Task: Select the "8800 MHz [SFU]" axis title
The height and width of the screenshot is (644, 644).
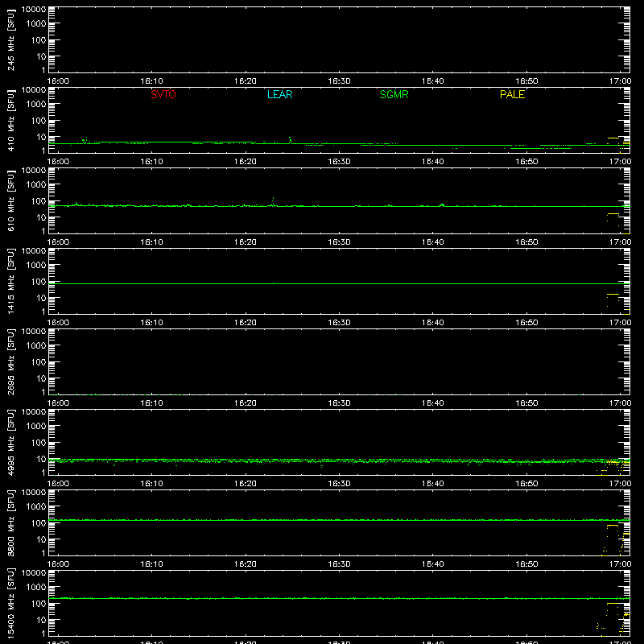Action: point(10,523)
